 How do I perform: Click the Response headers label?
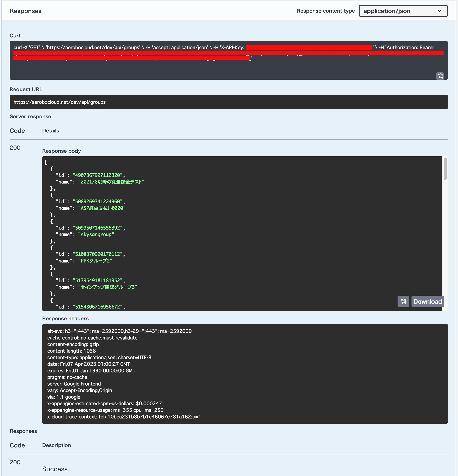[x=65, y=318]
